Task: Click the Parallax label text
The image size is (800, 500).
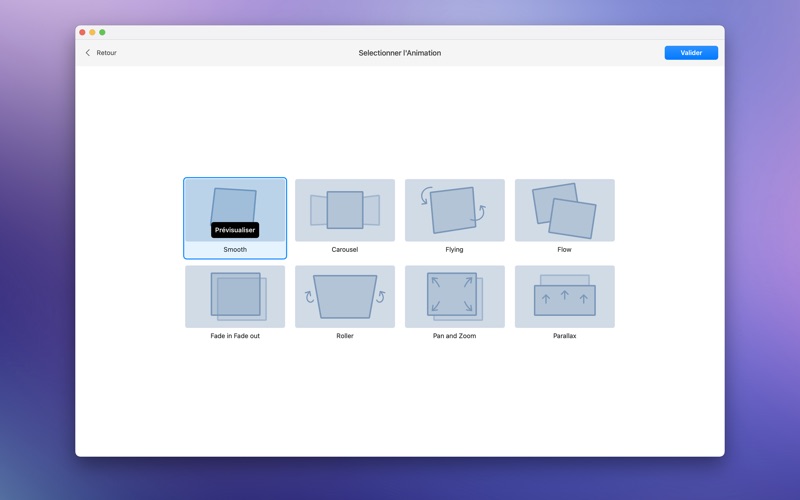Action: point(565,336)
